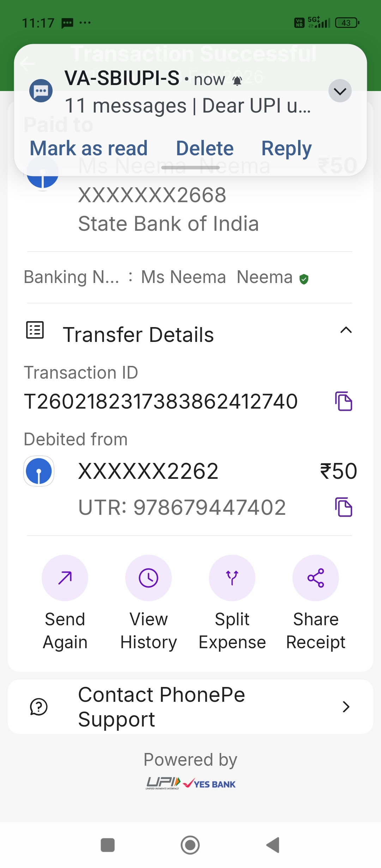The width and height of the screenshot is (381, 868).
Task: Reply to the VA-SBIUPI-S message
Action: tap(286, 148)
